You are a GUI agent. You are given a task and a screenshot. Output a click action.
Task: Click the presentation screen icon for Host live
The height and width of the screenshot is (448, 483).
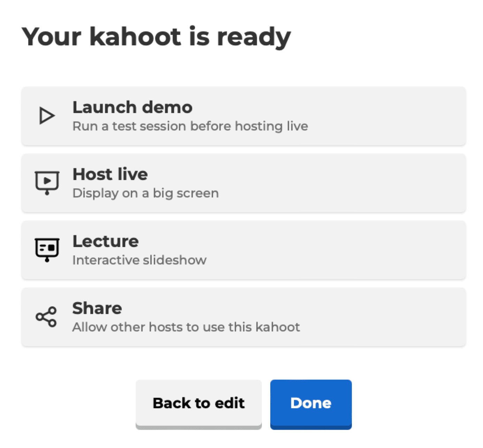(47, 183)
